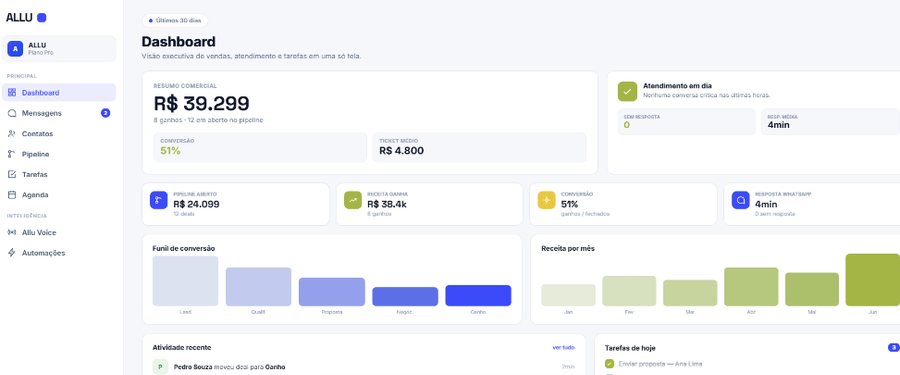Click the Allu Voice broadcast icon
Image resolution: width=900 pixels, height=375 pixels.
coord(12,233)
